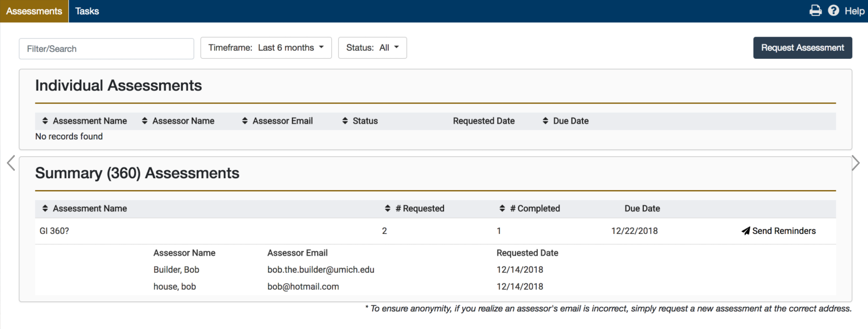Viewport: 868px width, 329px height.
Task: Click the # Completed value 1
Action: 499,231
